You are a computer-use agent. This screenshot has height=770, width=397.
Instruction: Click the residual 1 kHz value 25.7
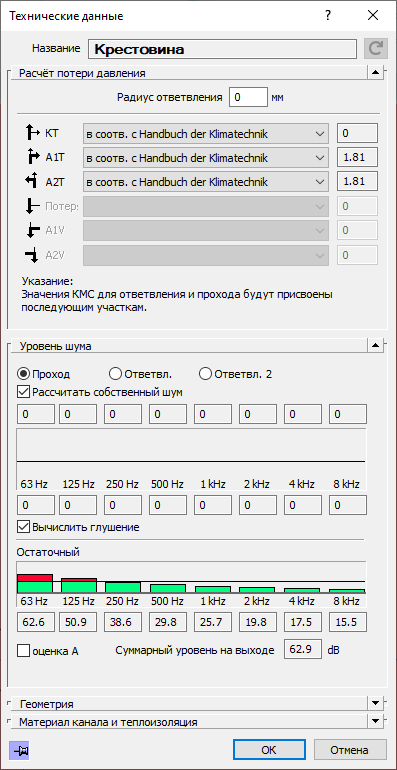(213, 622)
